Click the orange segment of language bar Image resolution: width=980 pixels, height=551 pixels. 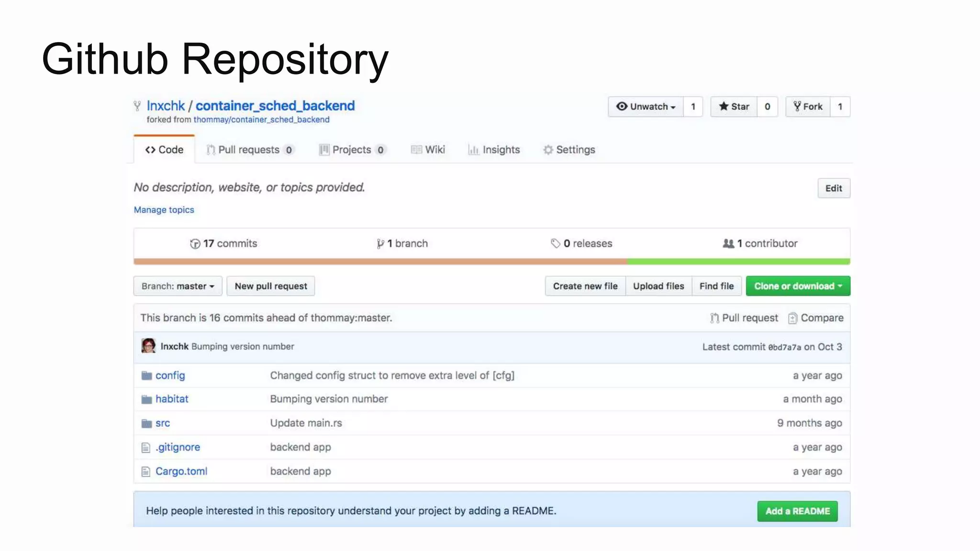[x=380, y=262]
